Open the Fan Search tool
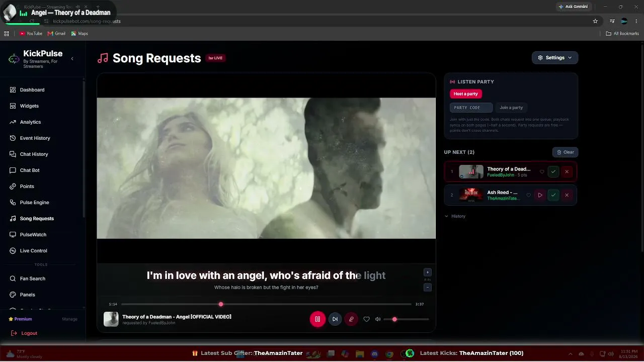This screenshot has width=644, height=362. coord(33,279)
